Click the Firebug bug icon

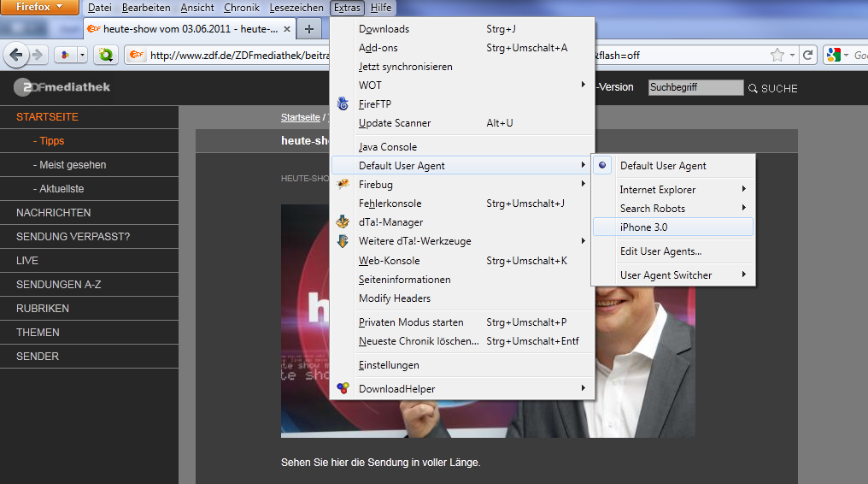point(343,184)
